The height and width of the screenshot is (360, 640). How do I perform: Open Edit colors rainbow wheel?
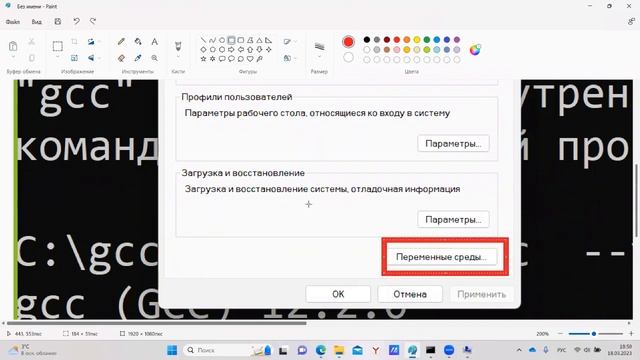475,50
